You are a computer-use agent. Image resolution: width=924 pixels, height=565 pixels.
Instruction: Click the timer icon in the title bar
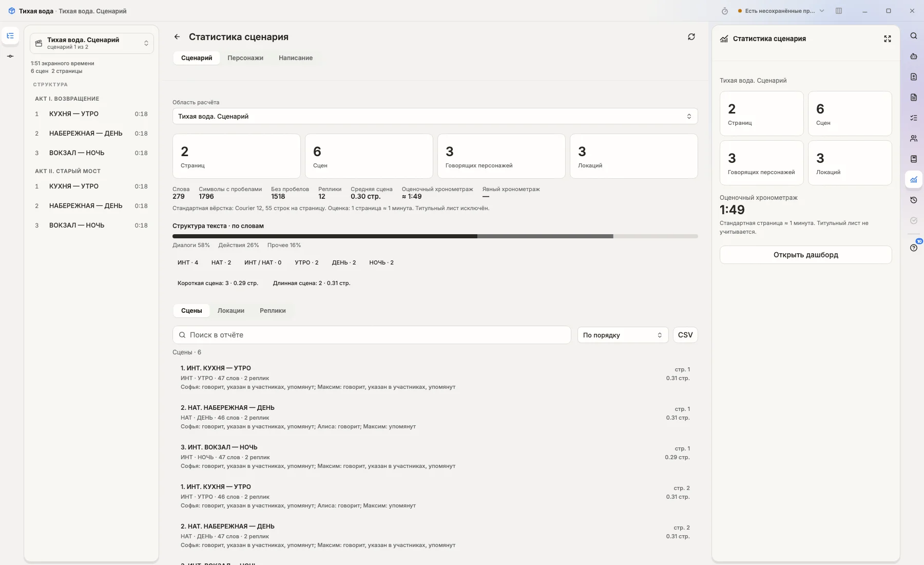(x=725, y=11)
